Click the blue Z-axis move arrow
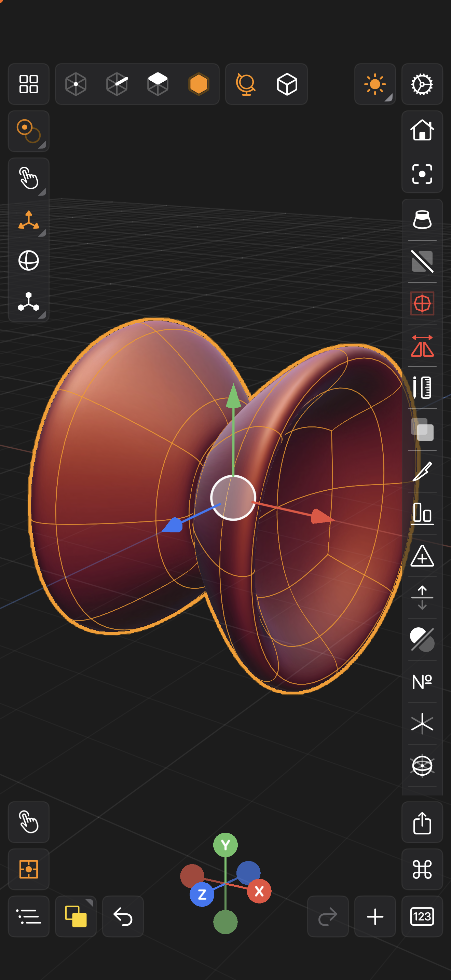 tap(173, 525)
